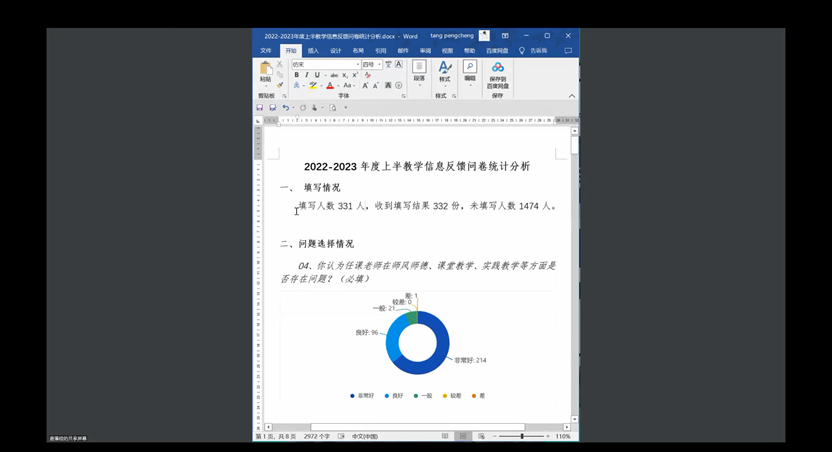Click the Undo arrow icon
This screenshot has height=452, width=832.
click(285, 108)
